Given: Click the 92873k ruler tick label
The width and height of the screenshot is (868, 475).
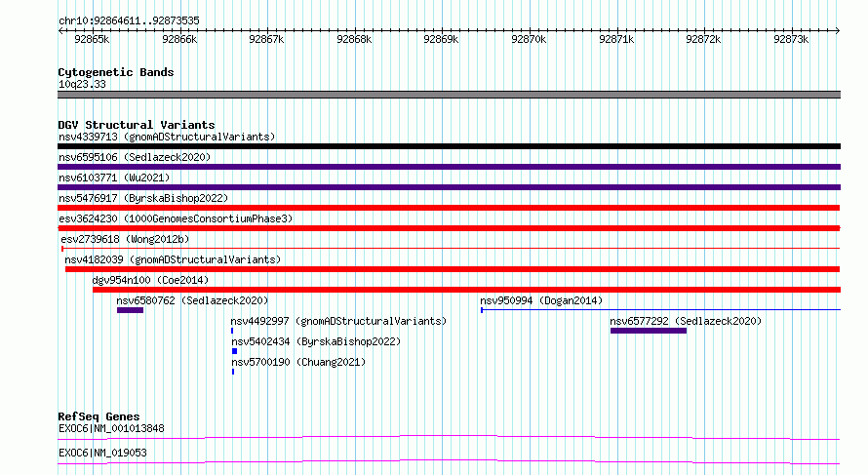Looking at the screenshot, I should (791, 39).
